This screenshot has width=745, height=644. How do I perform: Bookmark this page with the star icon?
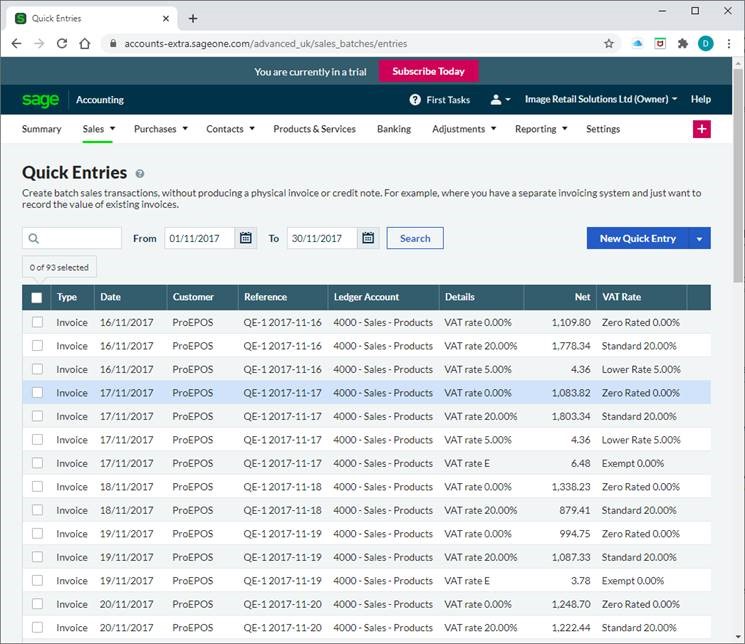[x=608, y=44]
